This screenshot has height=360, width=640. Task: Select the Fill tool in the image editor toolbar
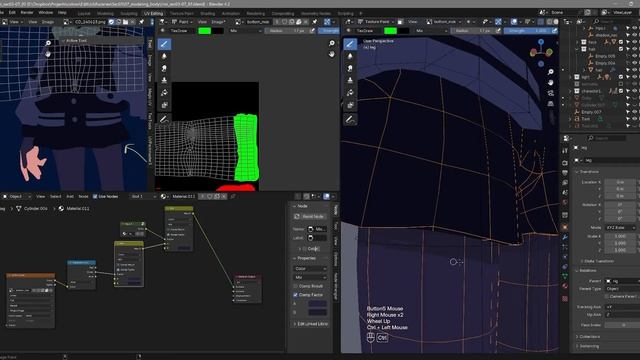tap(164, 93)
